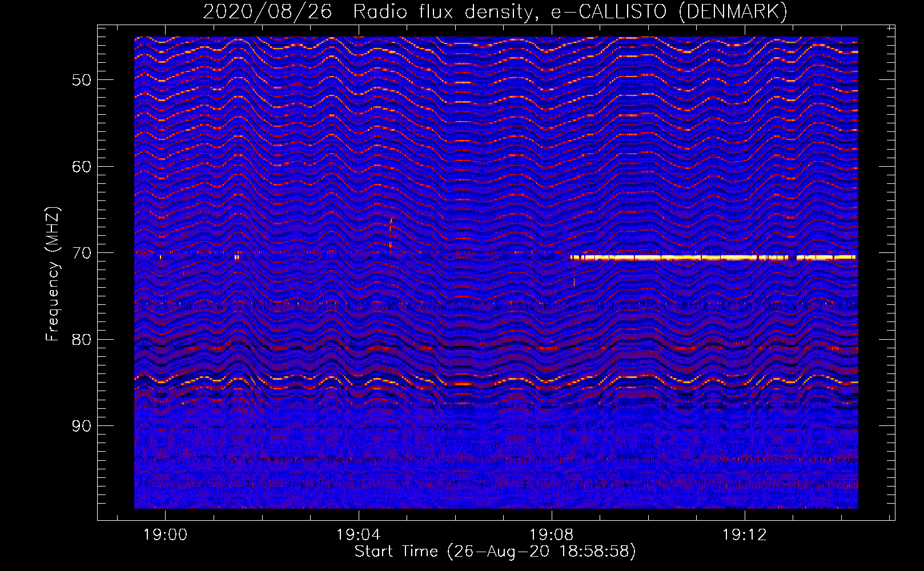Click the 80 frequency tick label

tap(82, 340)
